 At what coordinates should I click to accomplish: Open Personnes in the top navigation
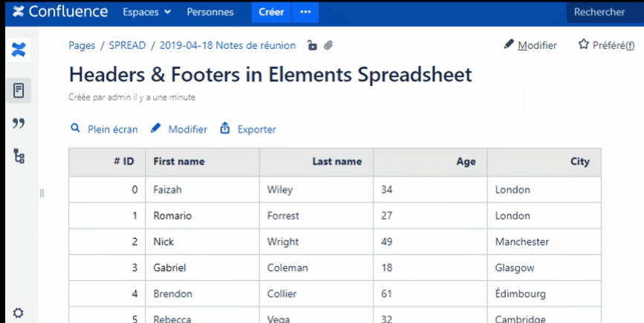click(210, 12)
